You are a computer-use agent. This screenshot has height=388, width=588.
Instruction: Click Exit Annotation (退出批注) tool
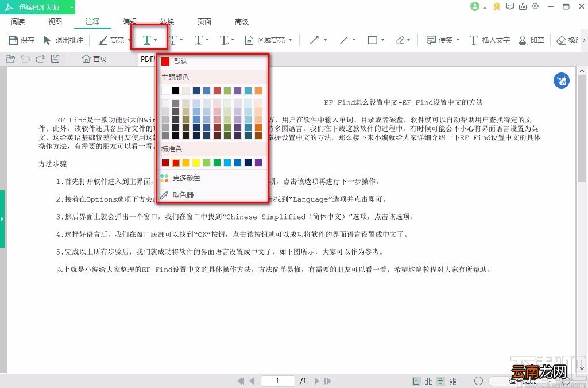pyautogui.click(x=63, y=40)
